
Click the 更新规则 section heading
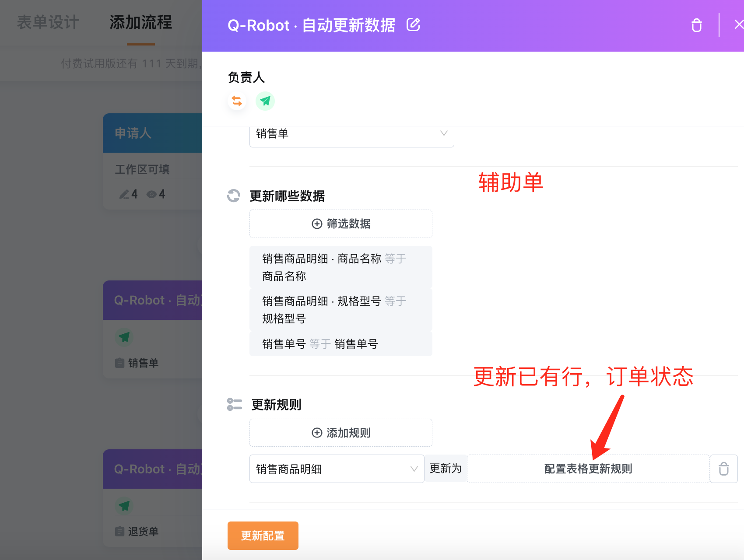(276, 405)
